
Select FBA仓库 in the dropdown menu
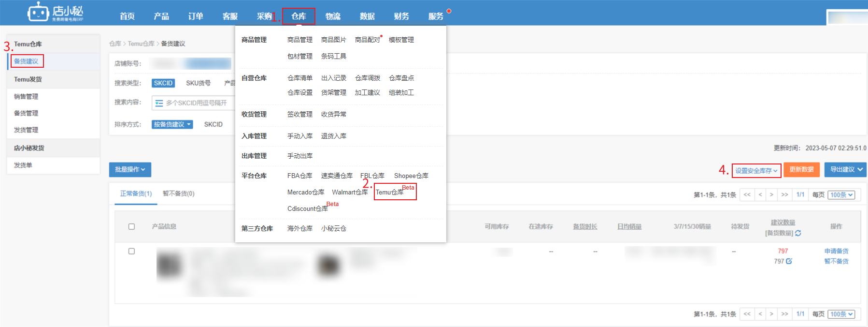[x=299, y=176]
